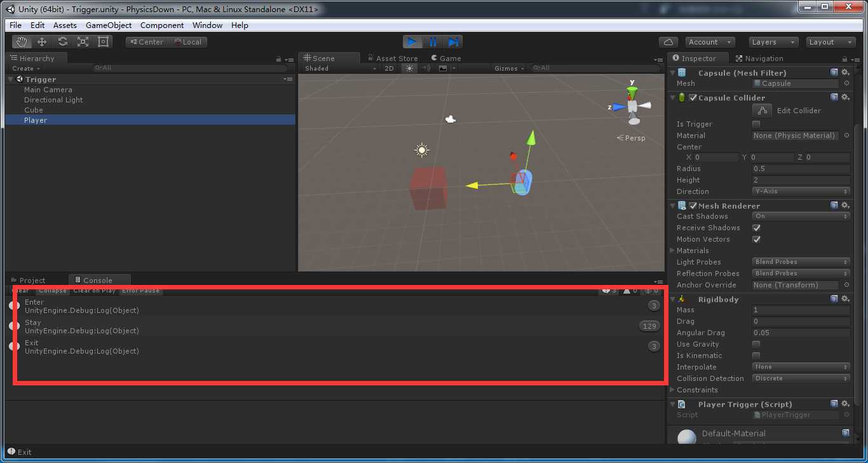Open gear menu of Mesh Renderer

click(845, 205)
